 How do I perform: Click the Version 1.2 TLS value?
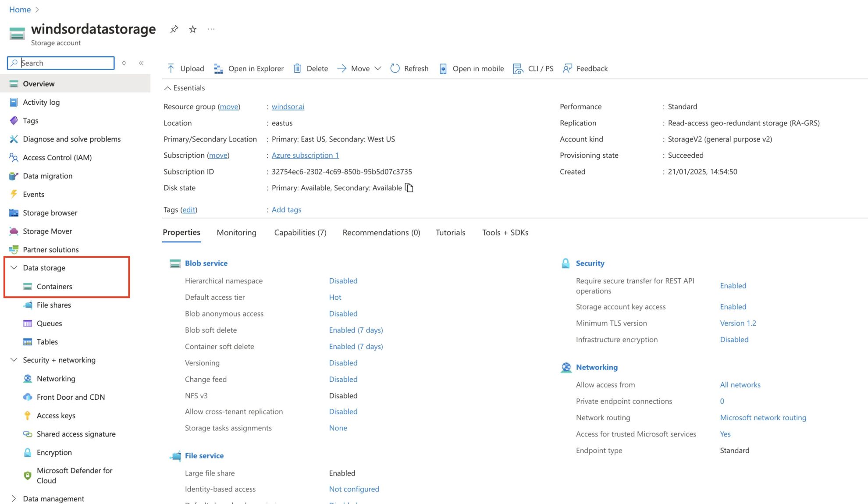tap(738, 323)
